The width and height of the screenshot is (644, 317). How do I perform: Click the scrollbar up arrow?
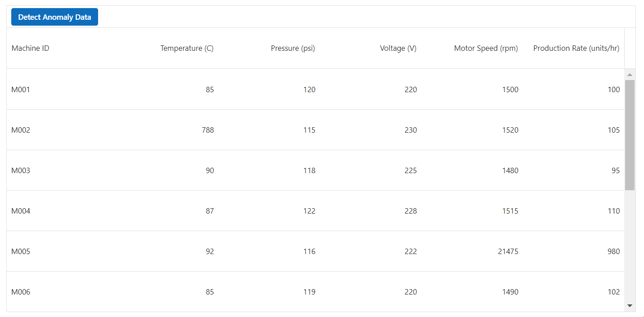click(630, 74)
